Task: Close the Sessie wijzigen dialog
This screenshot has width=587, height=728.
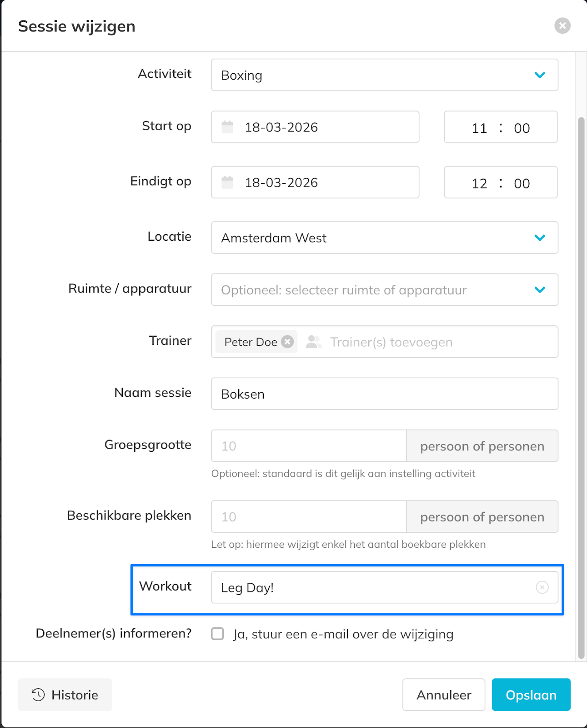Action: [x=562, y=26]
